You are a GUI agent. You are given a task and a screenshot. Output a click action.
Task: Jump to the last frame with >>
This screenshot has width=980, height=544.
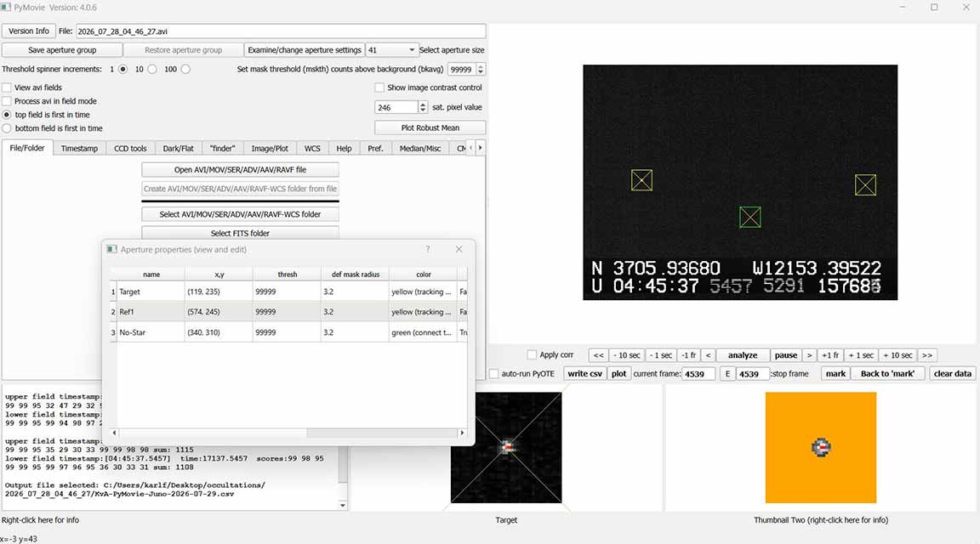927,355
